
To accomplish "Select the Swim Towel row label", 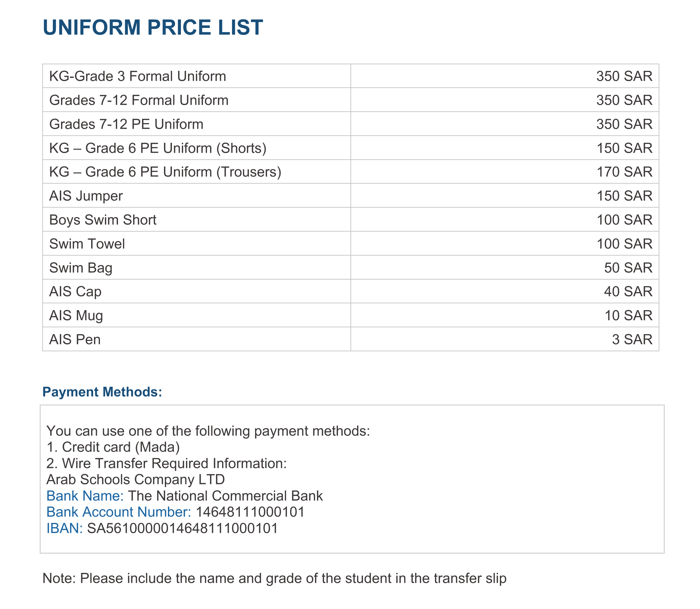I will pyautogui.click(x=87, y=244).
